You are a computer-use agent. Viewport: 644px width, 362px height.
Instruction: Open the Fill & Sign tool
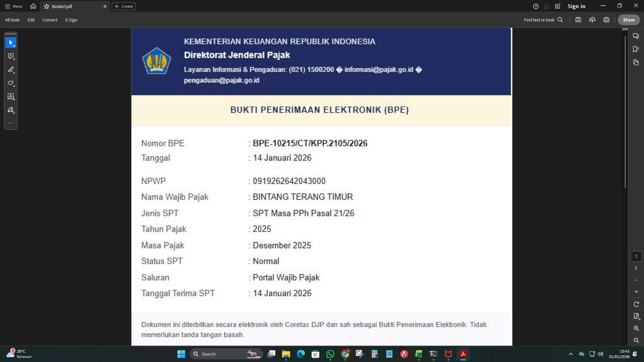tap(11, 110)
